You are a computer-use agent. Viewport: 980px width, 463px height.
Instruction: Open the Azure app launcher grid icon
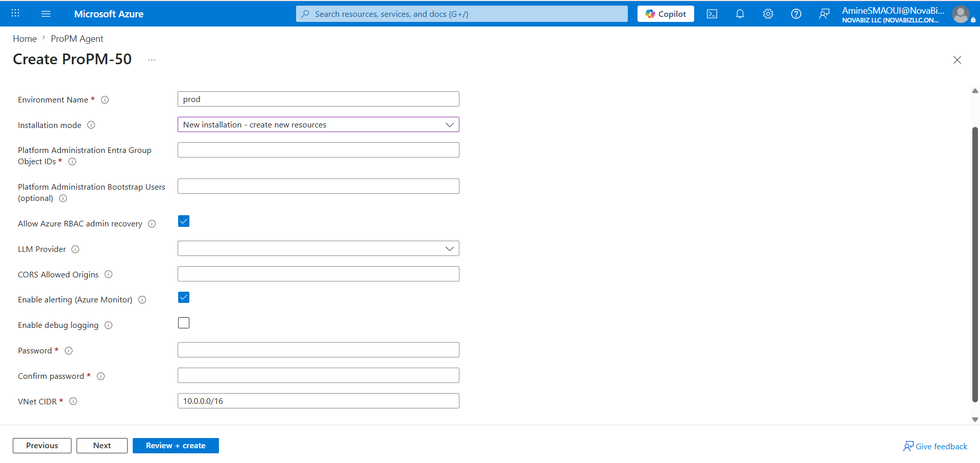(15, 13)
